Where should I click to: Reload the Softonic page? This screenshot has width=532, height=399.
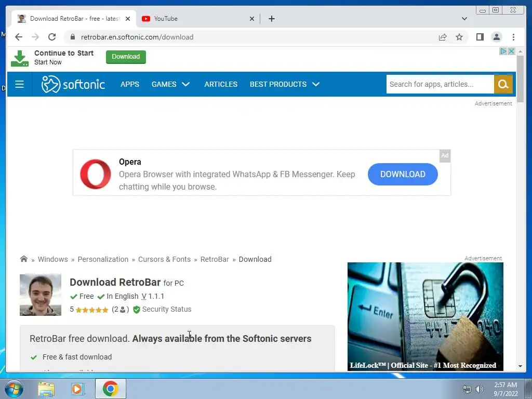click(x=52, y=37)
